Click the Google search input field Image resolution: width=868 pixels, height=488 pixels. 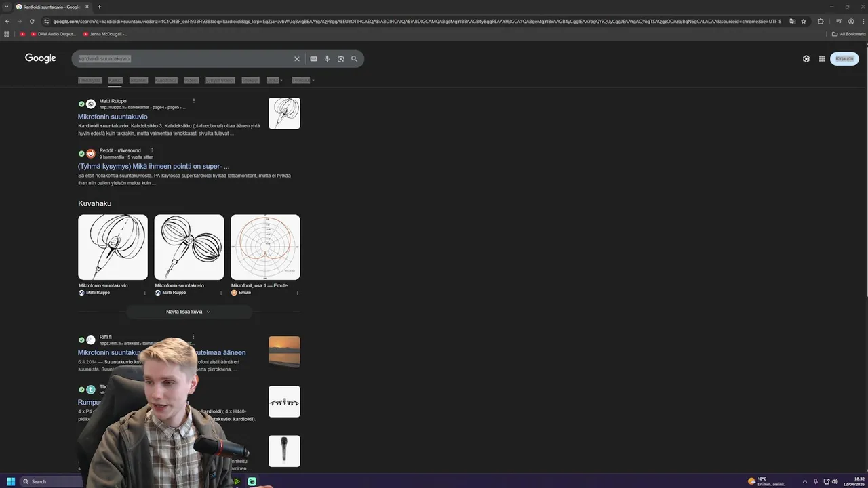[183, 59]
